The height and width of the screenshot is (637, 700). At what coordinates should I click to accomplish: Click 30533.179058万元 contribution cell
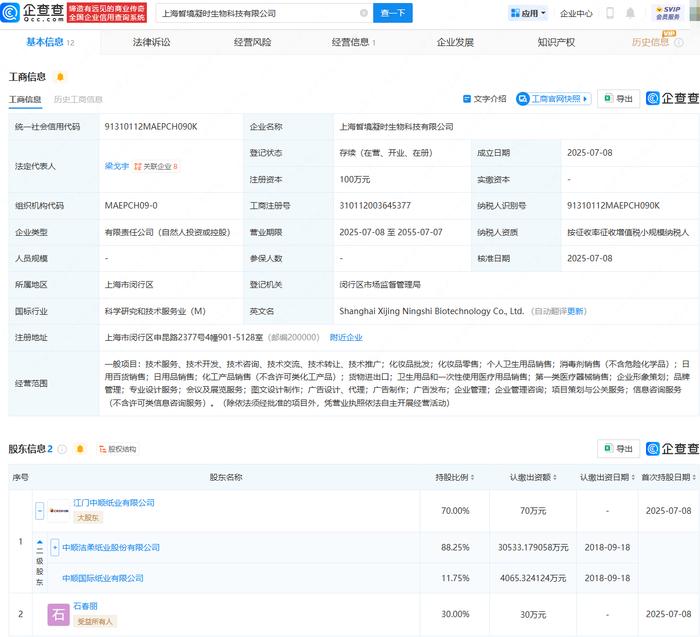533,547
